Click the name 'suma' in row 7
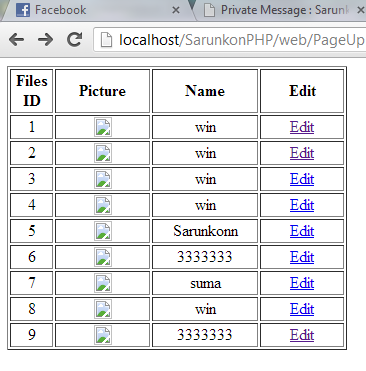This screenshot has height=371, width=366. coord(205,284)
